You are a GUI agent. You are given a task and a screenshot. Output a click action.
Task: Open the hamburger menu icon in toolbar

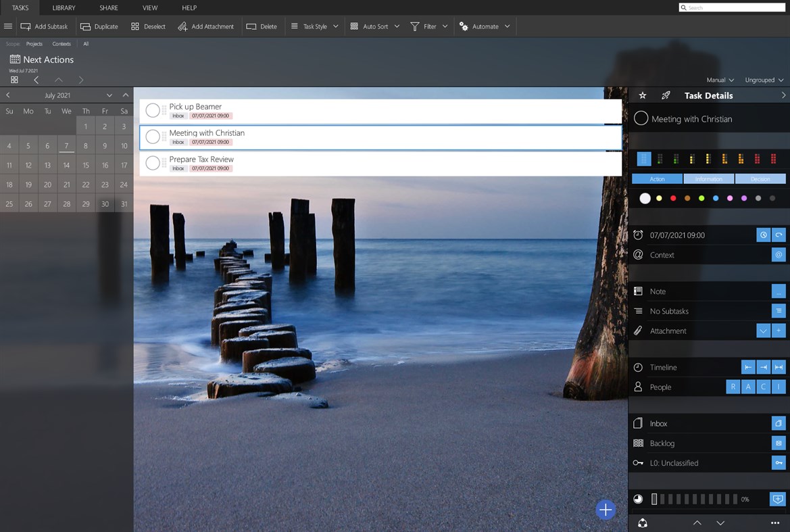[x=8, y=26]
